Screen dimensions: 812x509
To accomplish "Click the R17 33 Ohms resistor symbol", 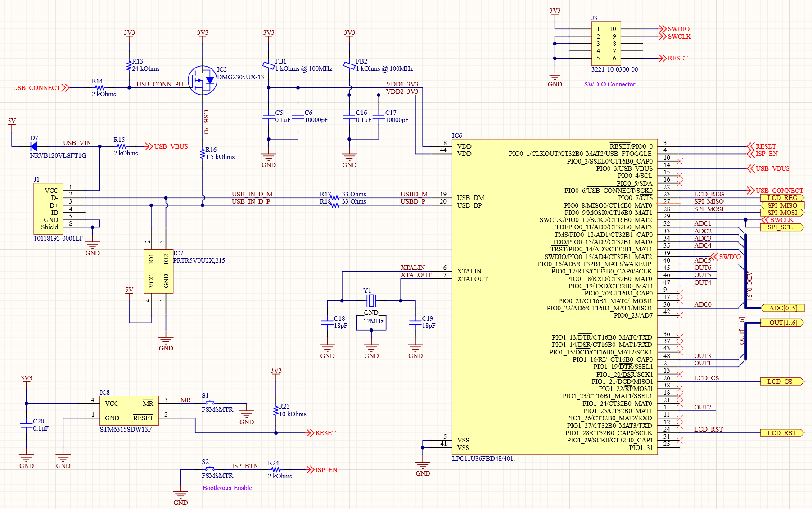I will [x=334, y=198].
